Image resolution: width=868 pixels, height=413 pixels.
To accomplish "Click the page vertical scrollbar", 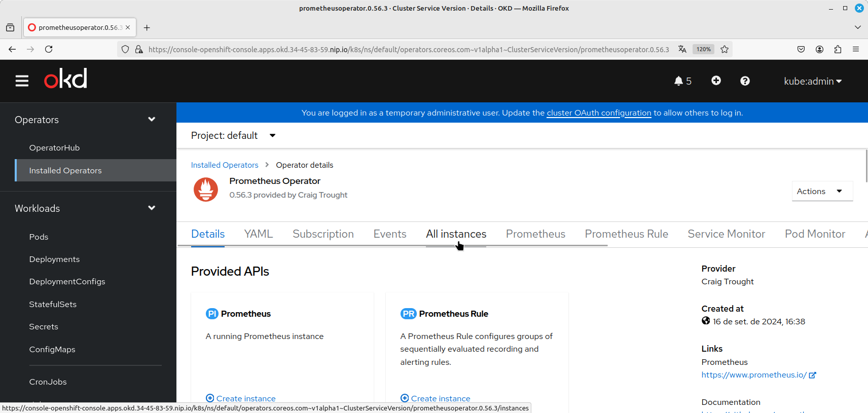I will [x=866, y=166].
